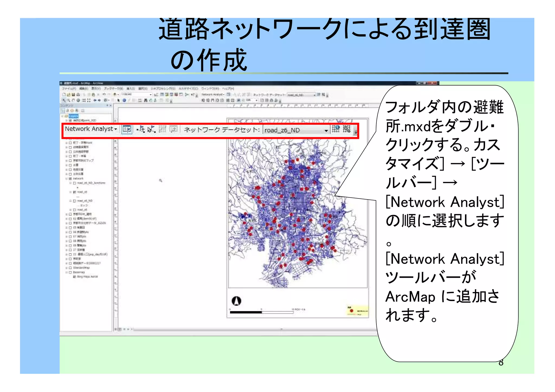555x392 pixels.
Task: Click the Full Extent globe icon
Action: pos(78,100)
